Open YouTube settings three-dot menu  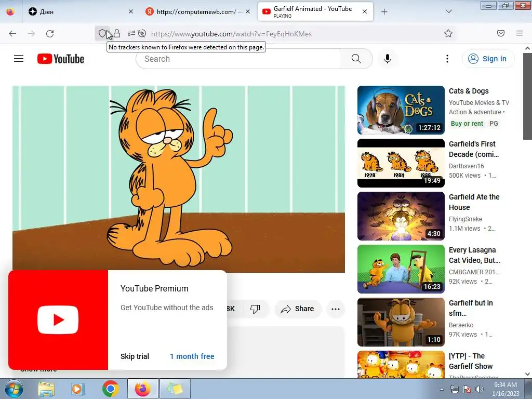coord(447,59)
